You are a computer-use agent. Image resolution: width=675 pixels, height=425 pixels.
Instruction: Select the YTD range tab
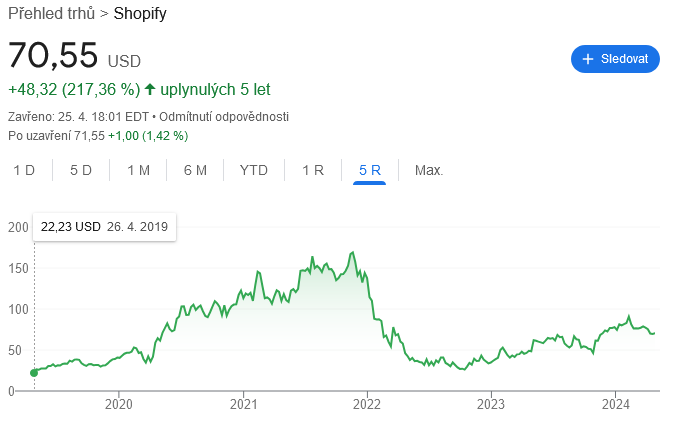pos(254,170)
